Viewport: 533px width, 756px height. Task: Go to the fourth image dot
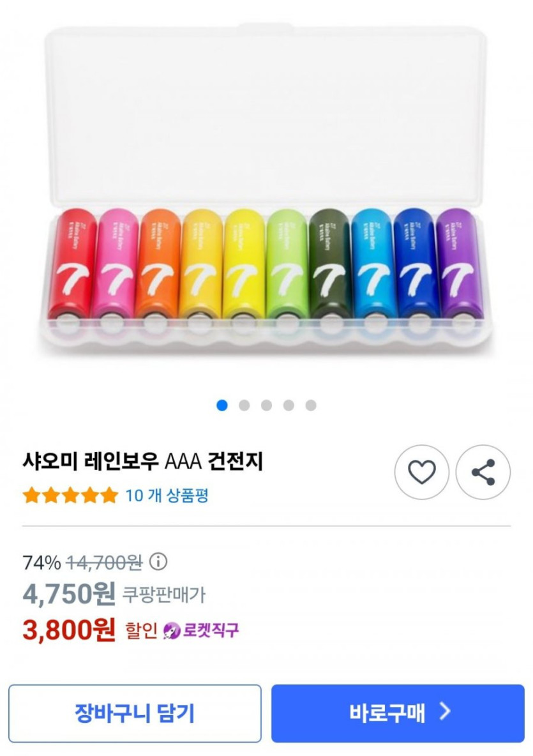(x=289, y=405)
